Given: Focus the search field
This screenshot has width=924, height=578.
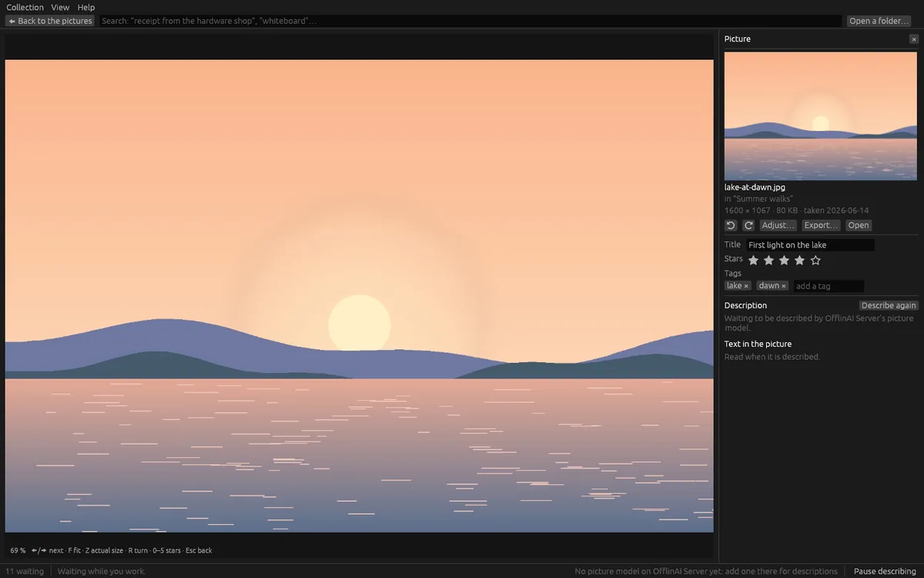Looking at the screenshot, I should 470,21.
